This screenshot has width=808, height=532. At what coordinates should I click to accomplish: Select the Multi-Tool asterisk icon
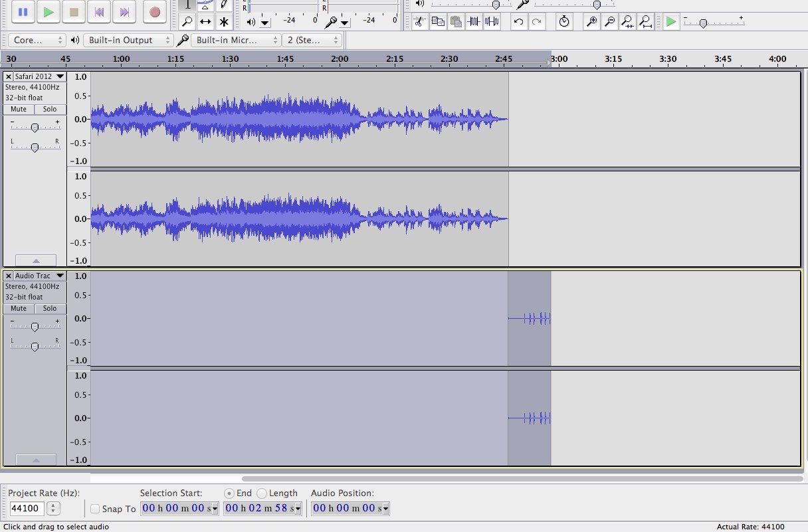pyautogui.click(x=224, y=22)
